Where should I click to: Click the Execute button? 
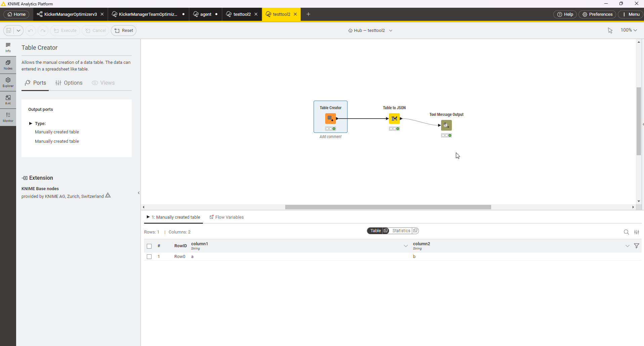click(65, 31)
